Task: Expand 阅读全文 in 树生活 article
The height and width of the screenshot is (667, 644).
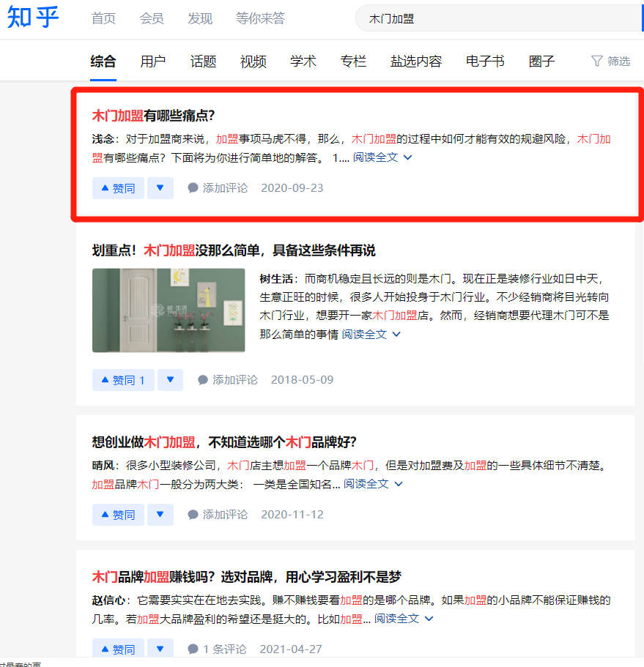Action: click(371, 335)
